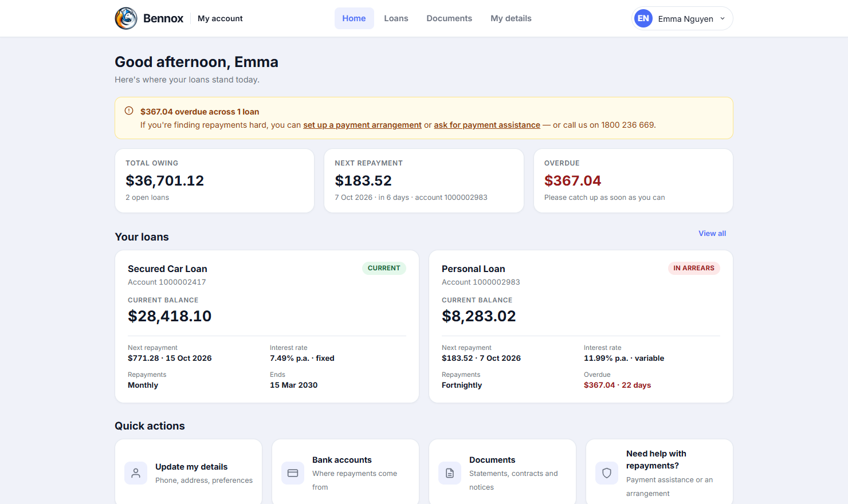This screenshot has height=504, width=848.
Task: Open the Secured Car Loan card title
Action: [x=167, y=269]
